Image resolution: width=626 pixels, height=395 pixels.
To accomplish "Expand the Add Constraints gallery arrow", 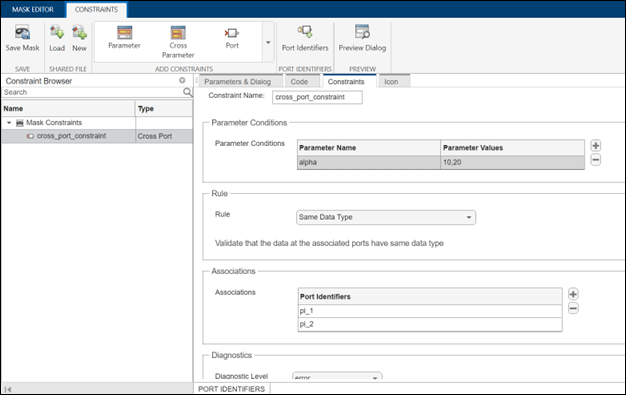I will [x=268, y=42].
